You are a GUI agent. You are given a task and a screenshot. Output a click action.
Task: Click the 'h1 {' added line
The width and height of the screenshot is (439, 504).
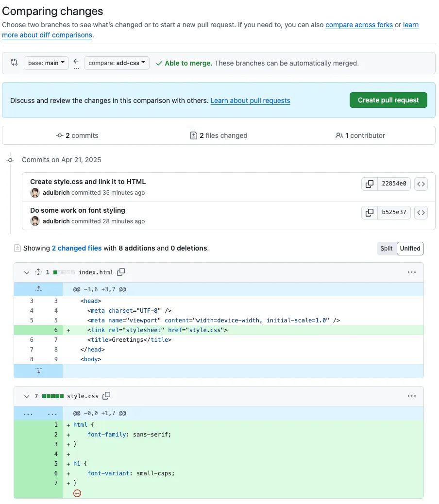click(x=219, y=464)
